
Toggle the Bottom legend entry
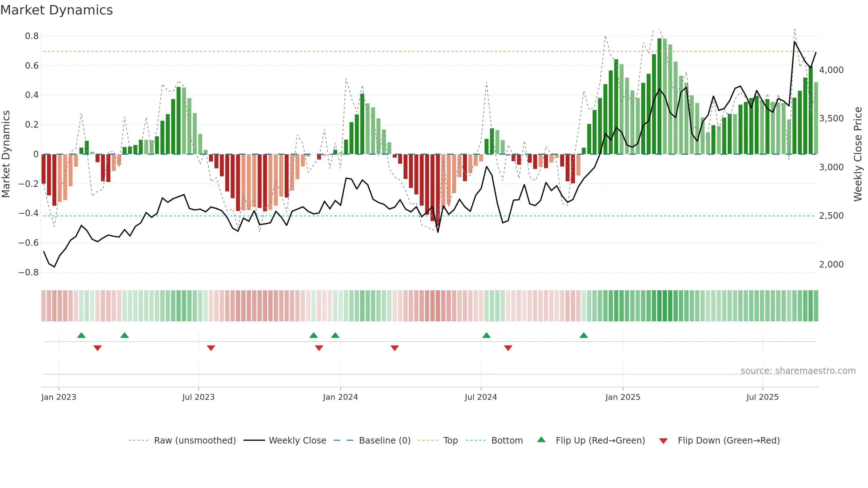(x=494, y=440)
